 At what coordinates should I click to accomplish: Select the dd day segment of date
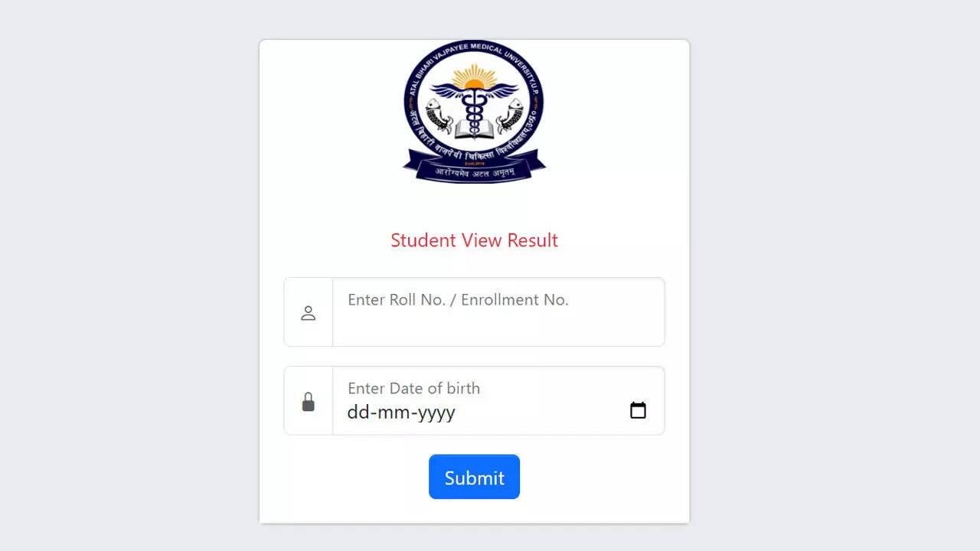coord(357,412)
